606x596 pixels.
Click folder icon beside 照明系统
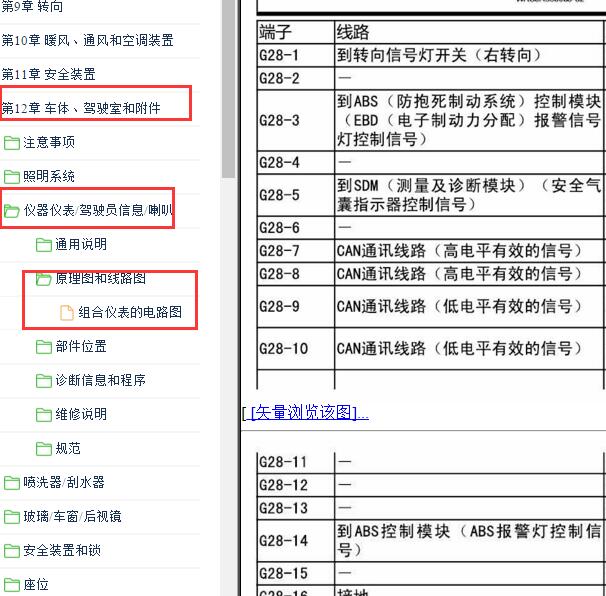click(12, 177)
